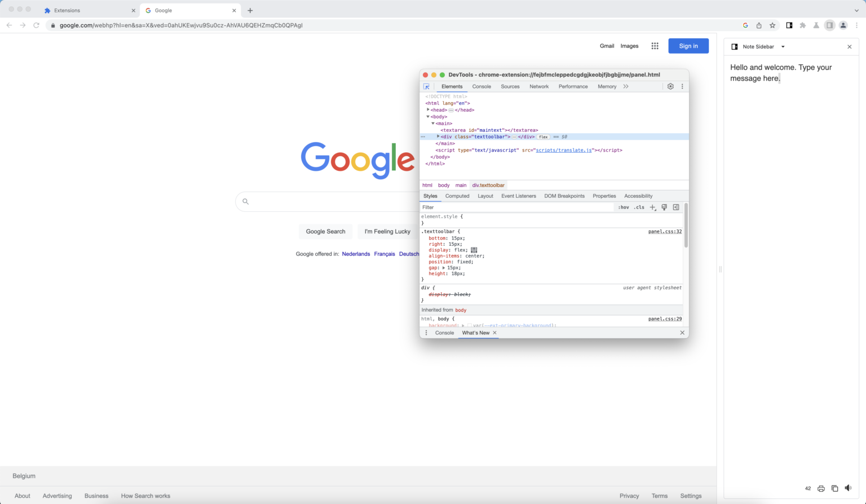The height and width of the screenshot is (504, 866).
Task: Click the I'm Feeling Lucky button
Action: (x=387, y=231)
